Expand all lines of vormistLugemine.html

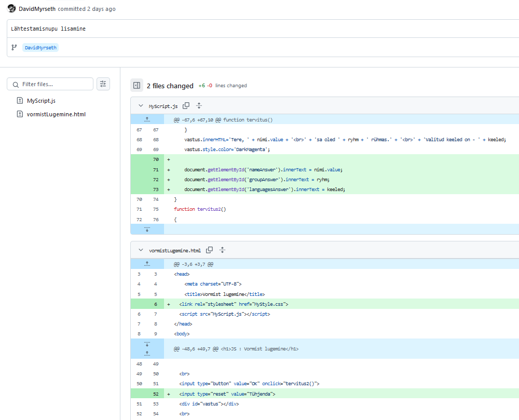pos(223,250)
